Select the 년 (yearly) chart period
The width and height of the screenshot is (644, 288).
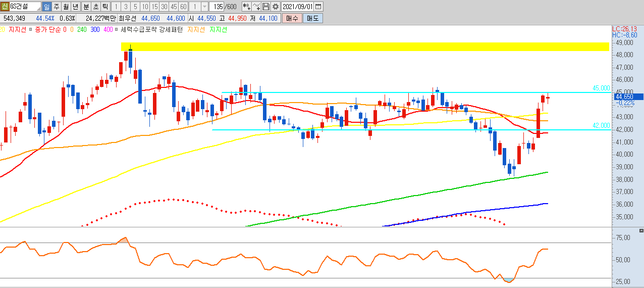pos(75,7)
